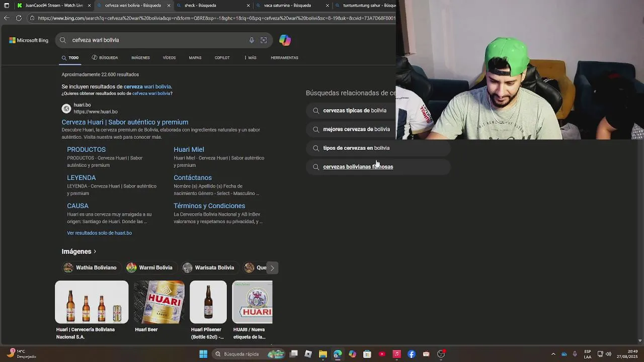Search only for cefveza wari bolivia link
The height and width of the screenshot is (362, 644).
click(x=151, y=94)
